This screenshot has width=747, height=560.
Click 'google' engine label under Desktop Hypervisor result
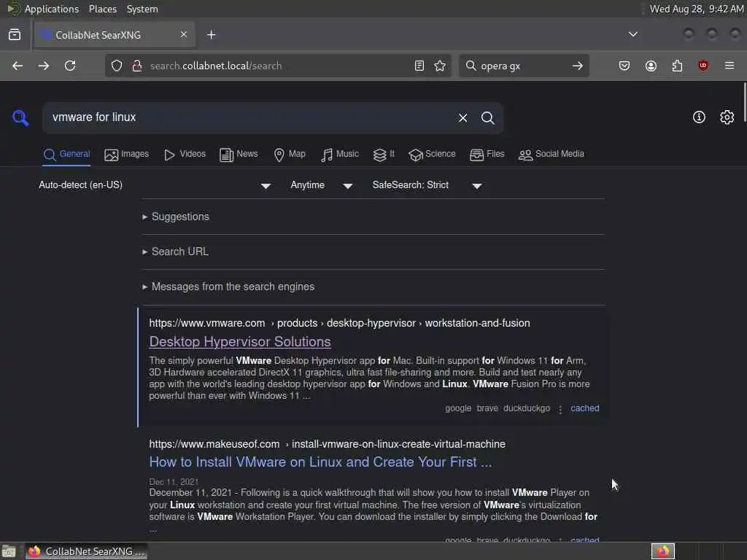(x=458, y=408)
